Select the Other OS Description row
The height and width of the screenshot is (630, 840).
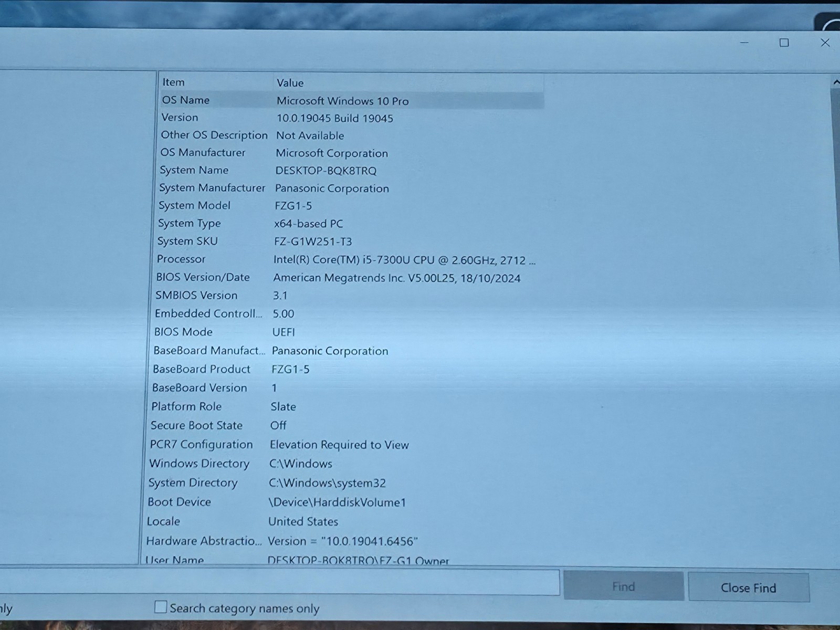coord(351,135)
